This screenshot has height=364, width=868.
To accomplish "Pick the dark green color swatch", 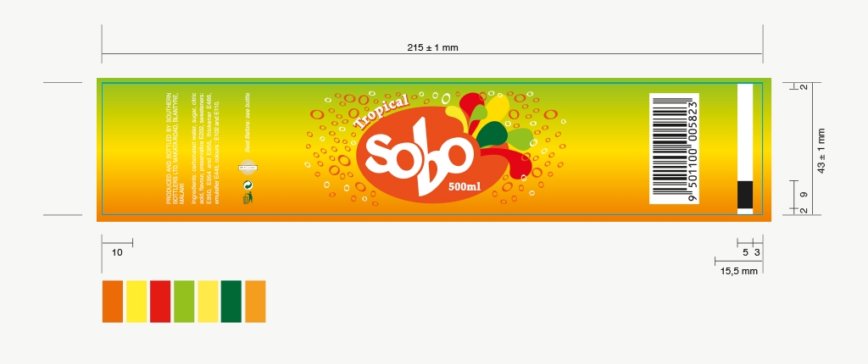I will pyautogui.click(x=231, y=301).
